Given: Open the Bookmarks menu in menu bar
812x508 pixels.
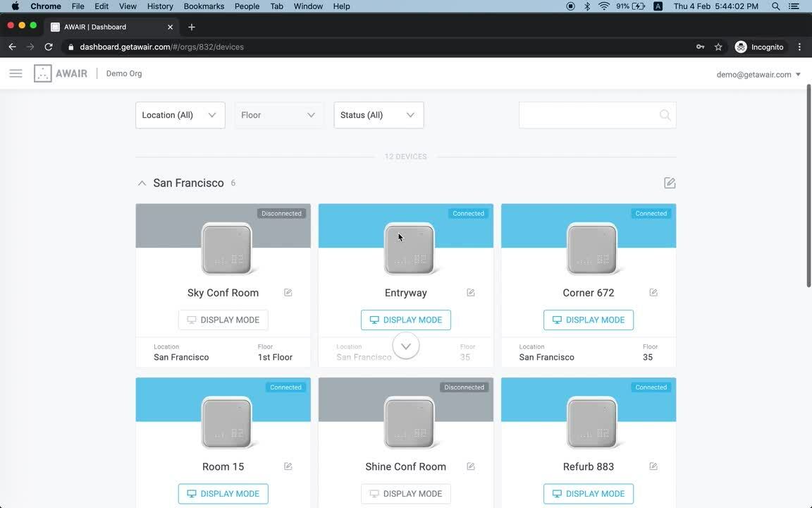Looking at the screenshot, I should click(204, 6).
